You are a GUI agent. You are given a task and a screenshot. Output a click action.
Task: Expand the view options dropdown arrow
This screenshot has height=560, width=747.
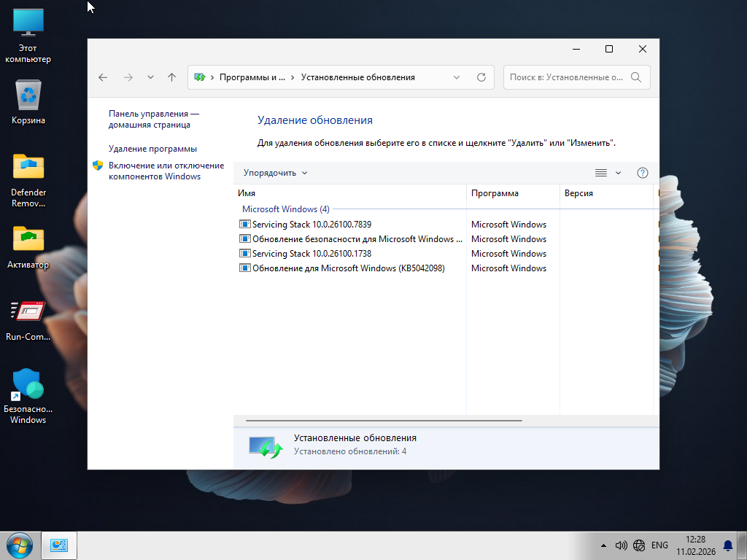[x=619, y=173]
